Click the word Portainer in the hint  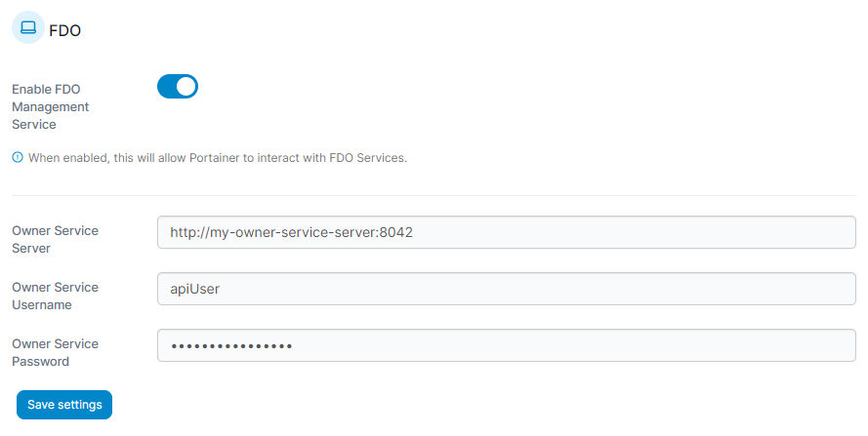tap(214, 158)
